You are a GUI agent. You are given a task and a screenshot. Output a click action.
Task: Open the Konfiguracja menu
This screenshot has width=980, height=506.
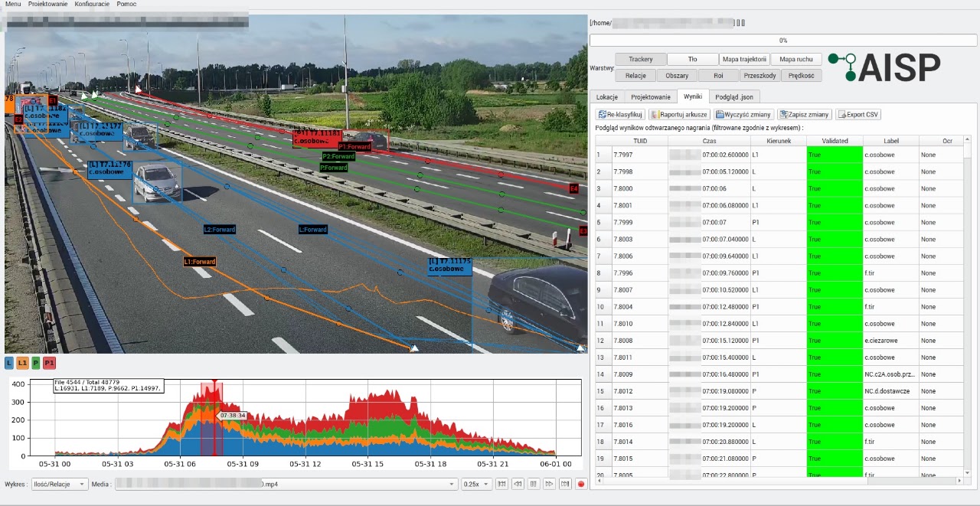click(92, 5)
